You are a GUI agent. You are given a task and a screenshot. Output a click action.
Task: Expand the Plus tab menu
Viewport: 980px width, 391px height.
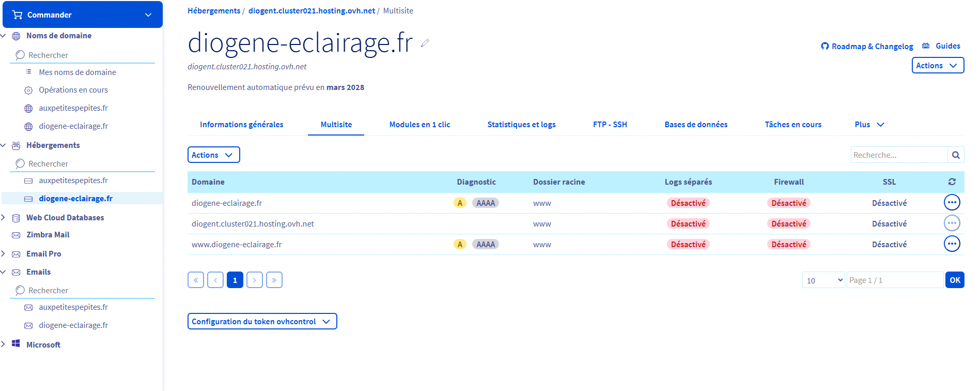[869, 125]
